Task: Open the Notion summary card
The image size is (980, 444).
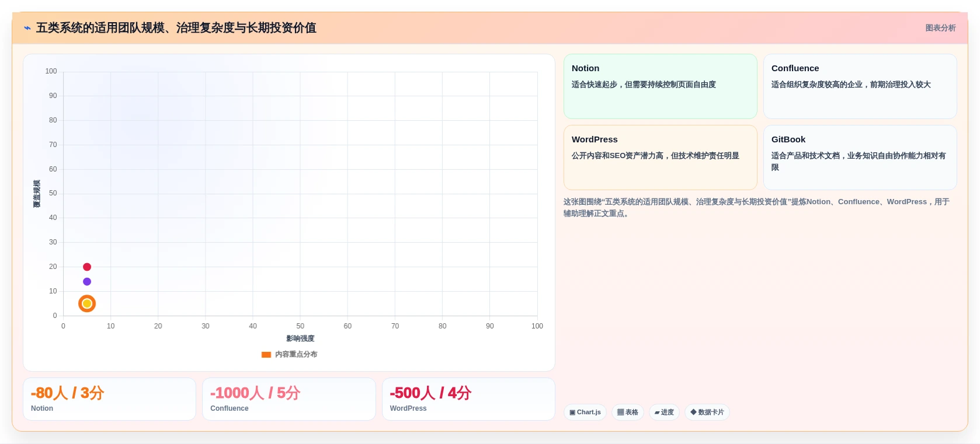Action: (660, 86)
